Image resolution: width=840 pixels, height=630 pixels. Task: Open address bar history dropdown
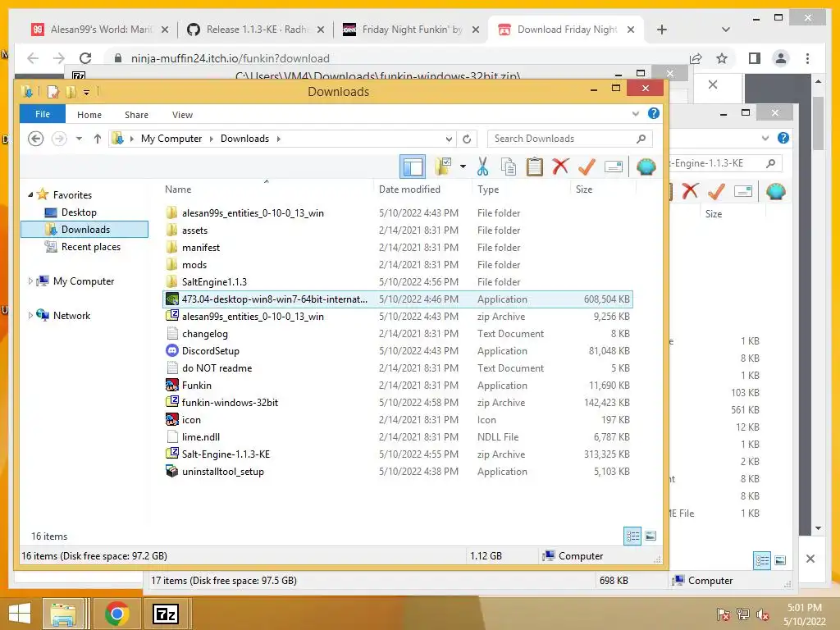click(449, 139)
